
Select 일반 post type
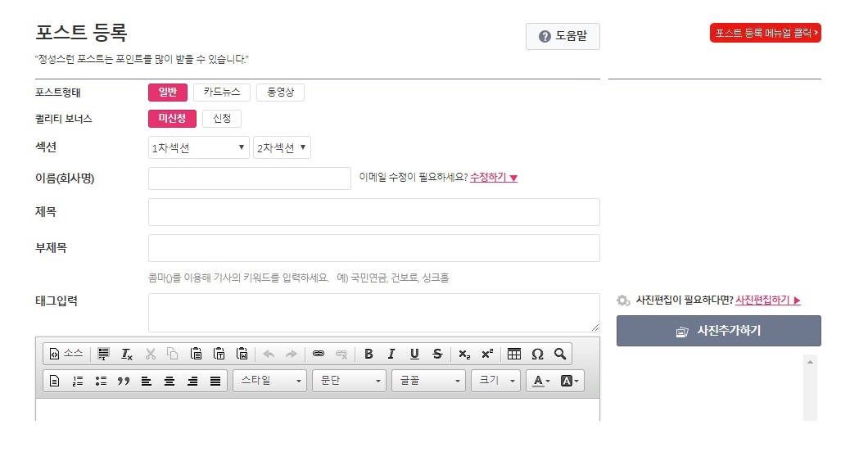point(168,93)
